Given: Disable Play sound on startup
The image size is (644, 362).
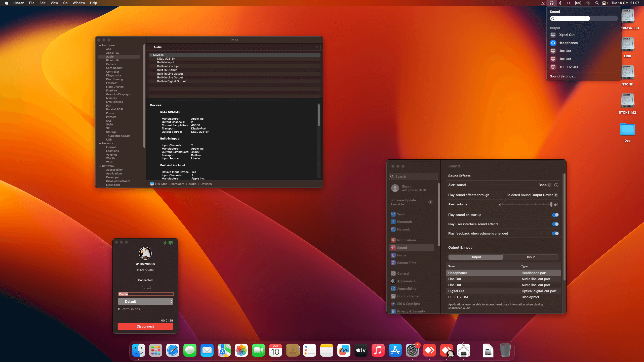Looking at the screenshot, I should coord(555,215).
